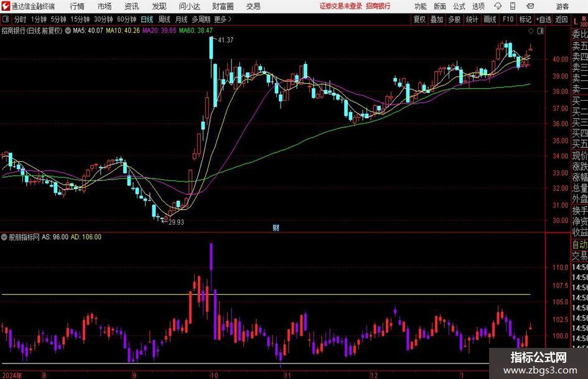
Task: Click the 财 marker on the price chart
Action: pos(276,228)
